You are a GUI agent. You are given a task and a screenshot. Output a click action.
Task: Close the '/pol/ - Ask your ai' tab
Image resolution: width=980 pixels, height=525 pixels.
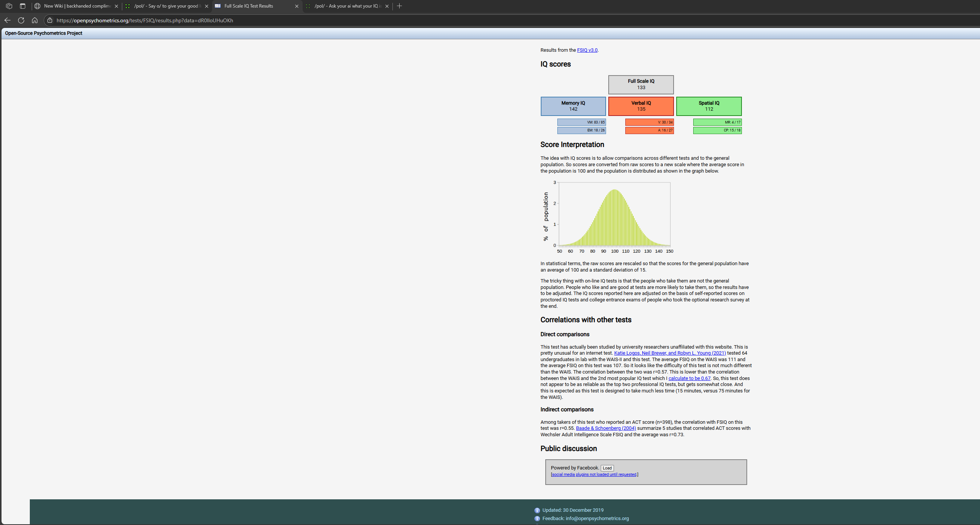[387, 6]
